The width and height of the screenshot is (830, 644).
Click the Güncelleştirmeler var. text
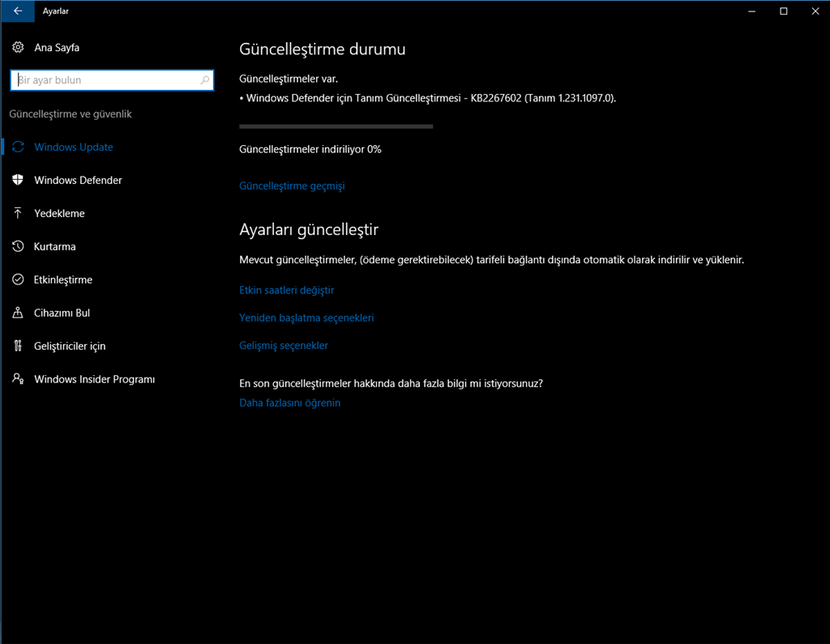289,79
